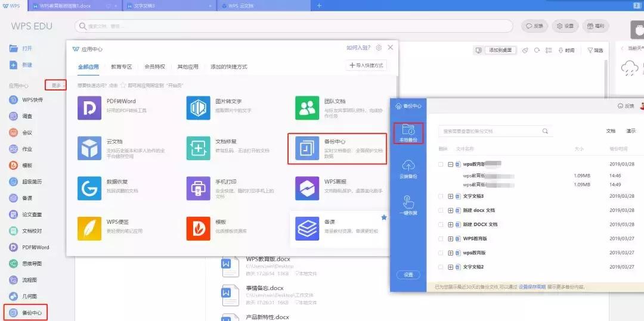Open 文档校对 in the left sidebar
The image size is (644, 321).
point(26,231)
